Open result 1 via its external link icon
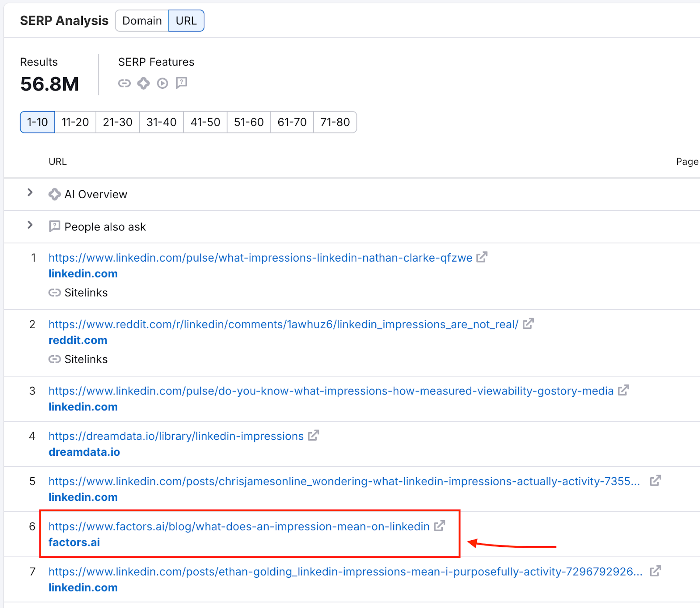The image size is (700, 608). (482, 257)
